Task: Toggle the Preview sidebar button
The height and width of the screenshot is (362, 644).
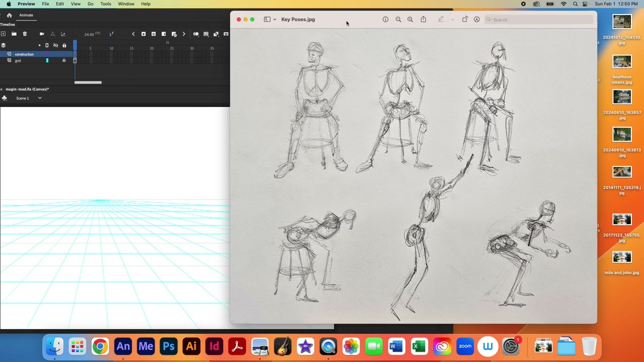Action: [x=267, y=20]
